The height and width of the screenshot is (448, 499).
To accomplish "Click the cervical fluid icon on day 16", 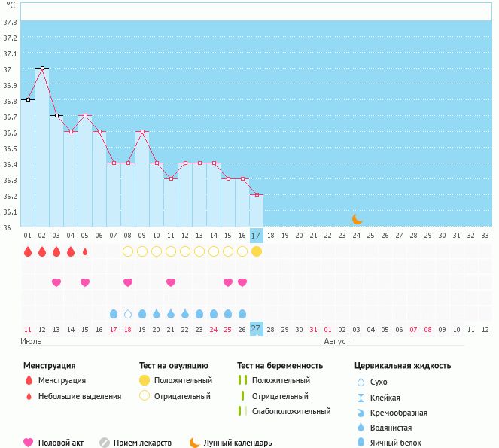I will coord(242,313).
